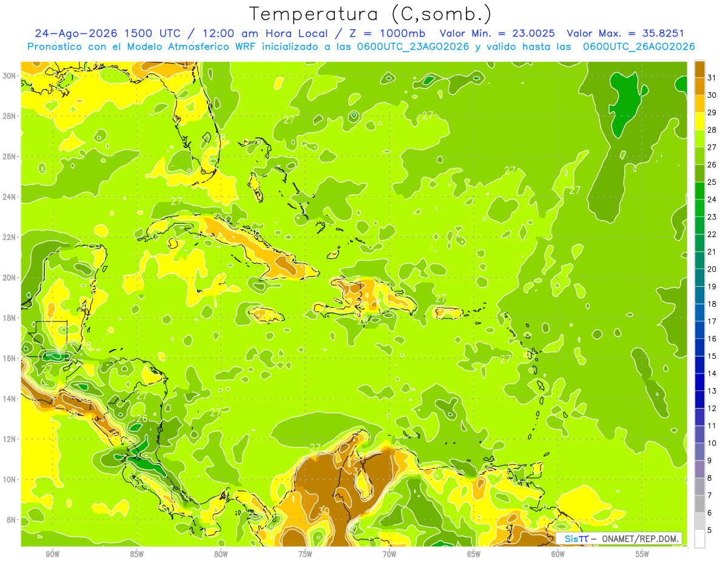Click the 16N latitude axis label

point(8,358)
